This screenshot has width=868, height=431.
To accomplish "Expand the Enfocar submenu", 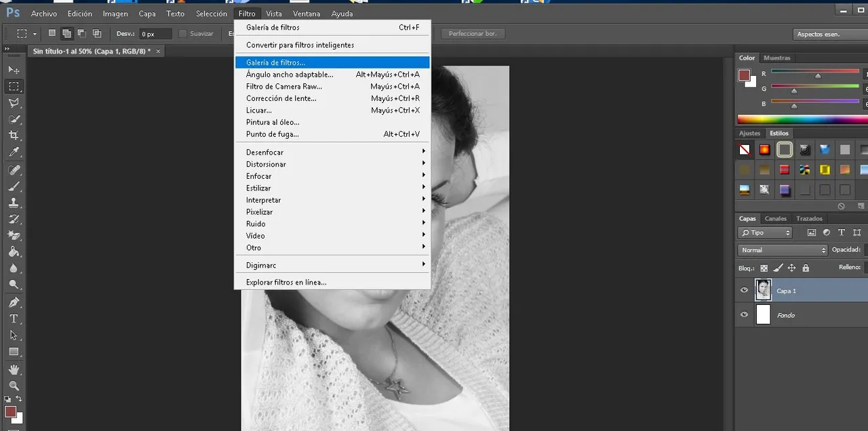I will 332,176.
